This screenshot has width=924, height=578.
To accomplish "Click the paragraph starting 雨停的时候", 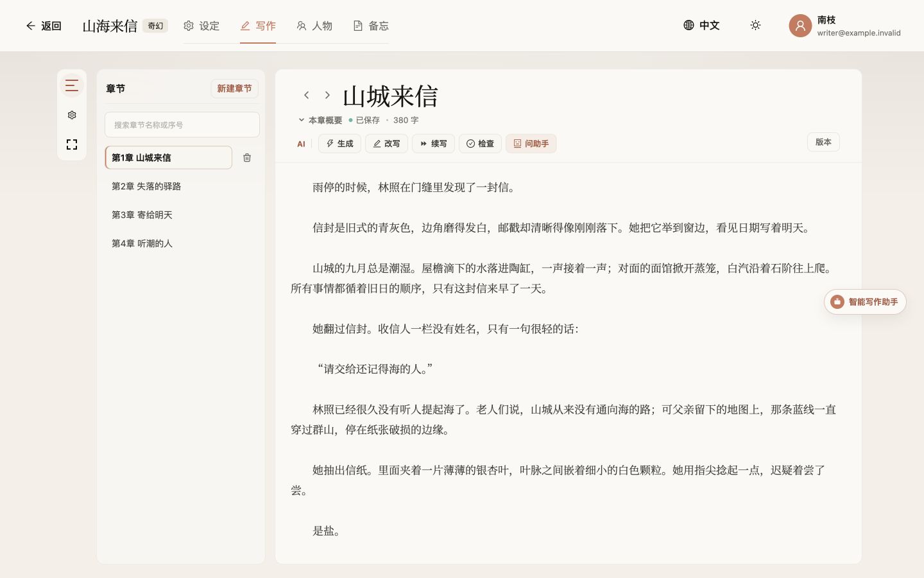I will point(414,187).
